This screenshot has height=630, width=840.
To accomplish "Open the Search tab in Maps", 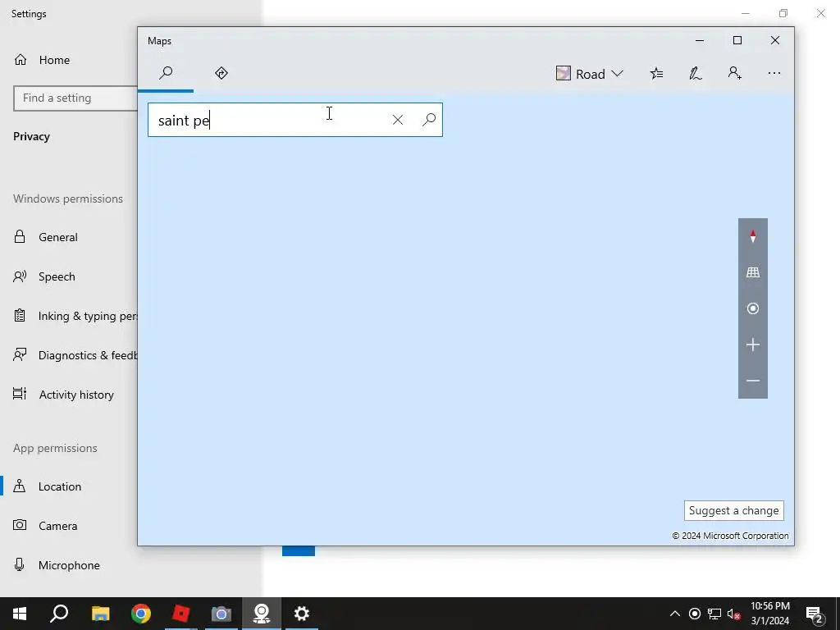I will click(x=166, y=73).
